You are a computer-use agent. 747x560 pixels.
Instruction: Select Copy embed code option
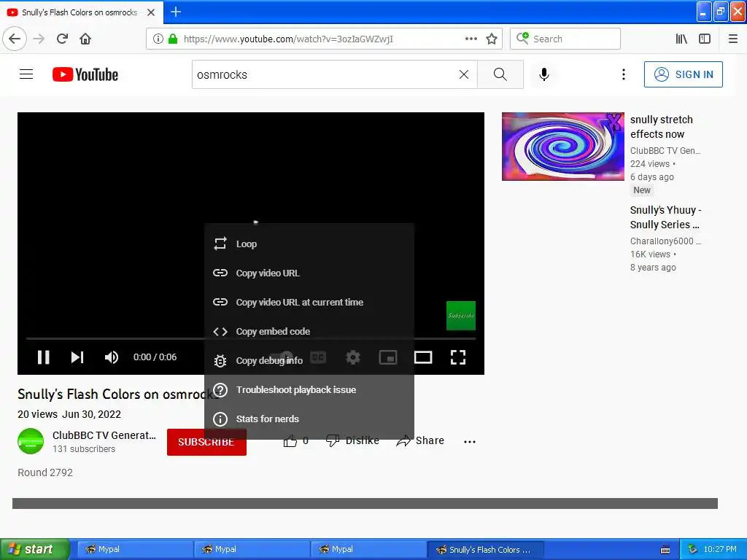click(x=309, y=332)
